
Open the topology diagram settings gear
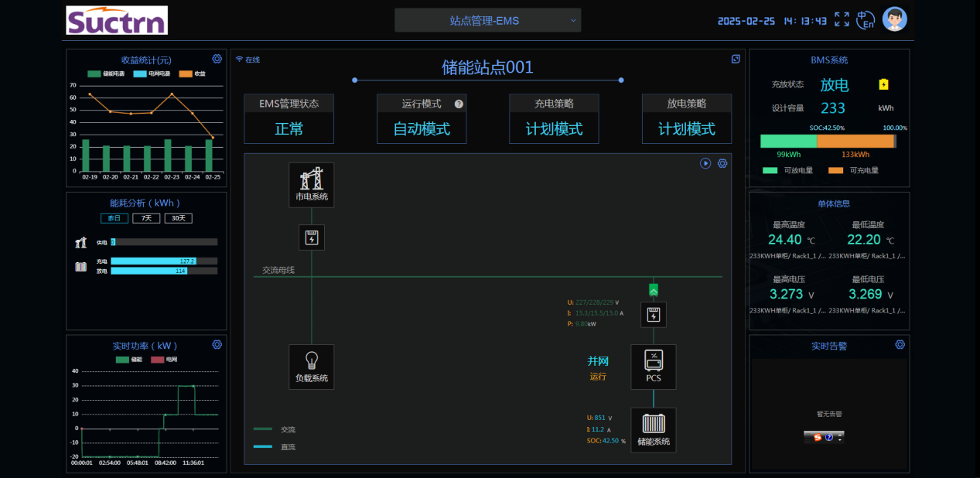[x=722, y=163]
